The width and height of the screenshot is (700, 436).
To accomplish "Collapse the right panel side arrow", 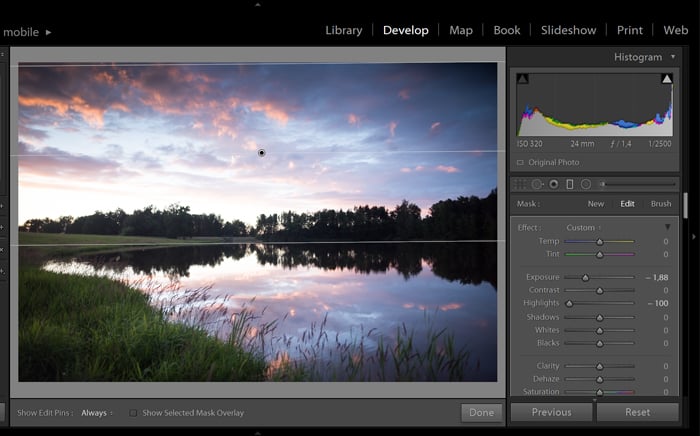I will tap(694, 237).
